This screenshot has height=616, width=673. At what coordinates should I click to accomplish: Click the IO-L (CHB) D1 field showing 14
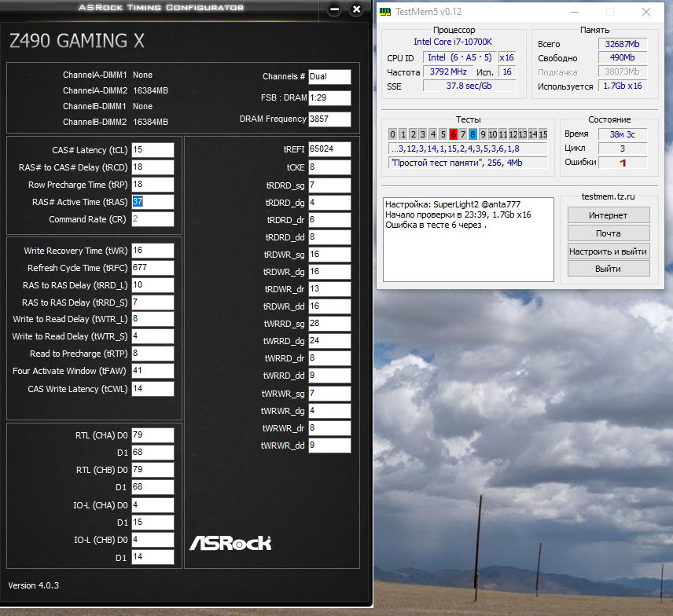point(153,557)
